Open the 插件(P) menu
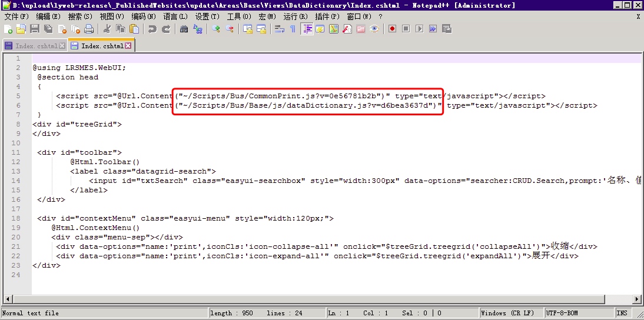This screenshot has width=644, height=320. click(327, 16)
